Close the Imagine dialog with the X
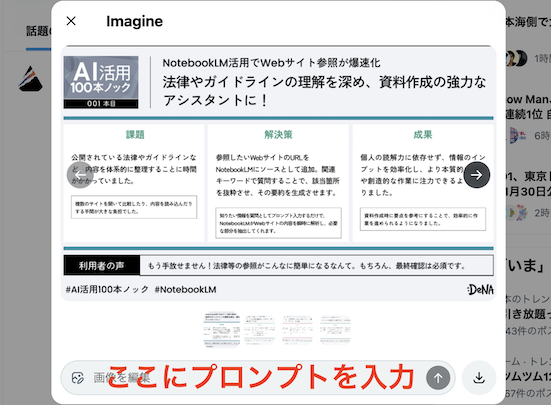 click(x=71, y=21)
